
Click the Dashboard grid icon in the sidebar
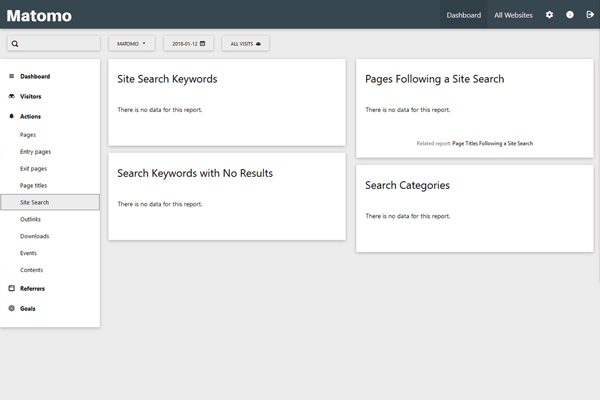[x=11, y=76]
